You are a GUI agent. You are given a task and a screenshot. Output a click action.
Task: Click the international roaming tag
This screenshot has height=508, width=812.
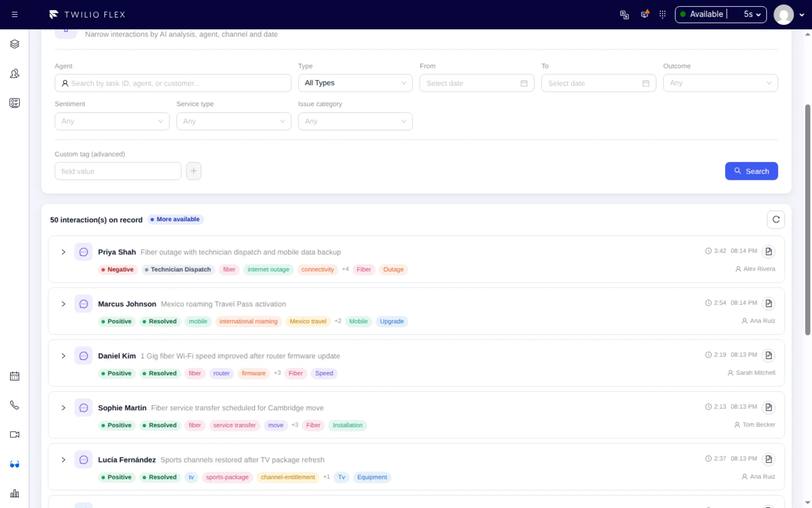pos(248,321)
